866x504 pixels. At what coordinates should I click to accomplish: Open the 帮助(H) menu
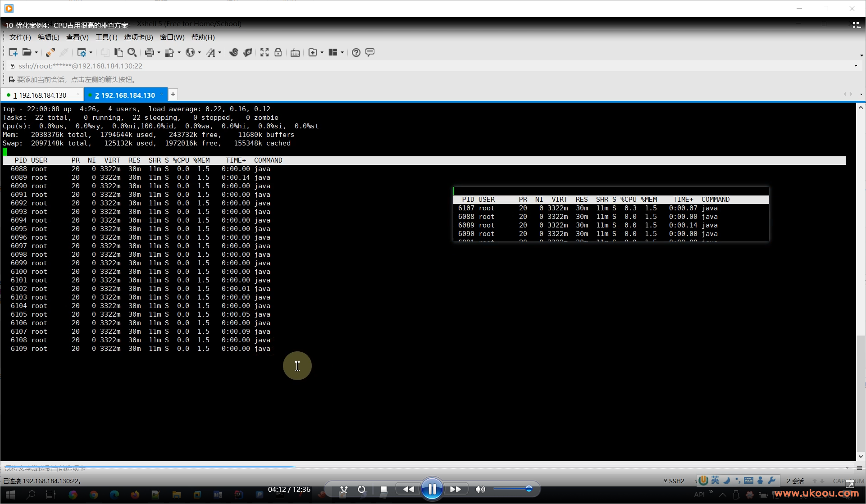[203, 37]
